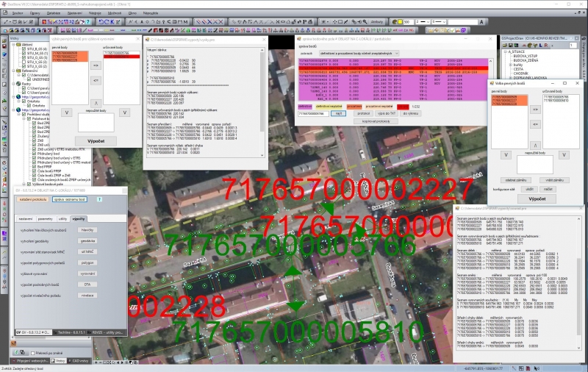Click the blue question mark help icon
This screenshot has height=372, width=588.
[x=88, y=22]
